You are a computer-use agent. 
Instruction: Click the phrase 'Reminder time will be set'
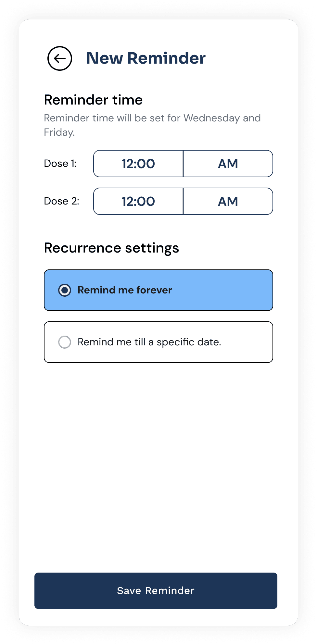[x=104, y=118]
